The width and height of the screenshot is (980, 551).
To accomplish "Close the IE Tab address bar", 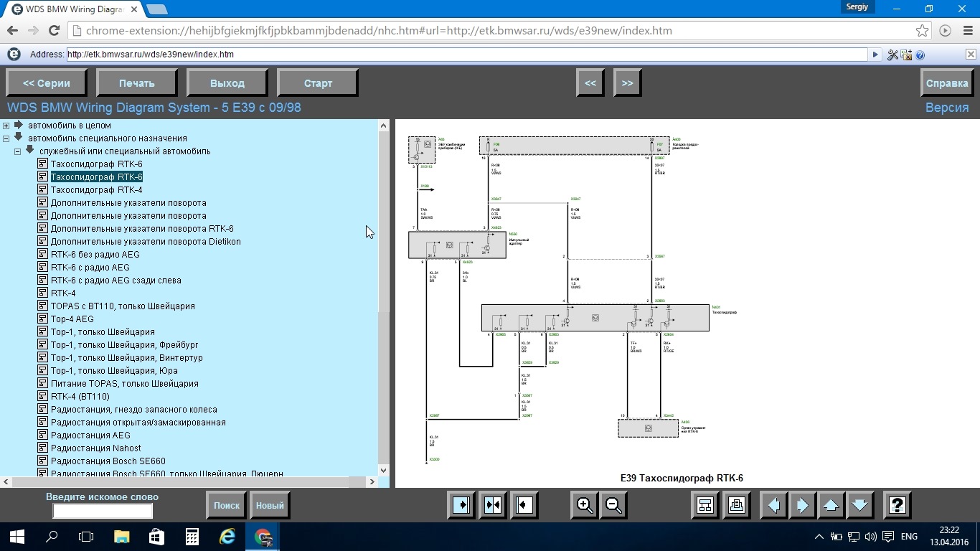I will 971,55.
